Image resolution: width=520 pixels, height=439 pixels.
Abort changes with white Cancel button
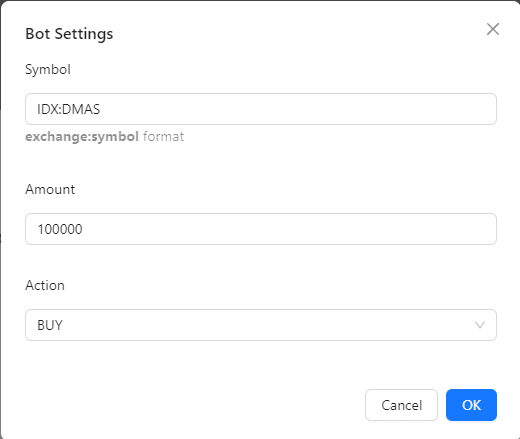(x=401, y=405)
